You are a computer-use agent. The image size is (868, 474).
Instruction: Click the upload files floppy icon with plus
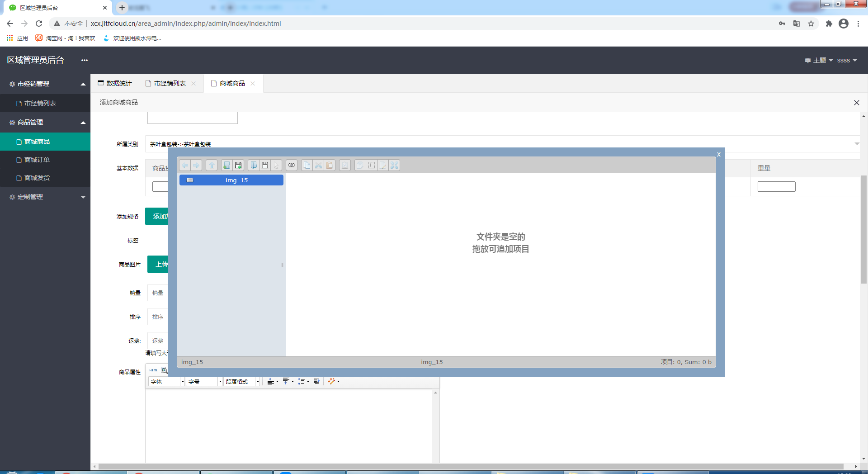[x=238, y=166]
